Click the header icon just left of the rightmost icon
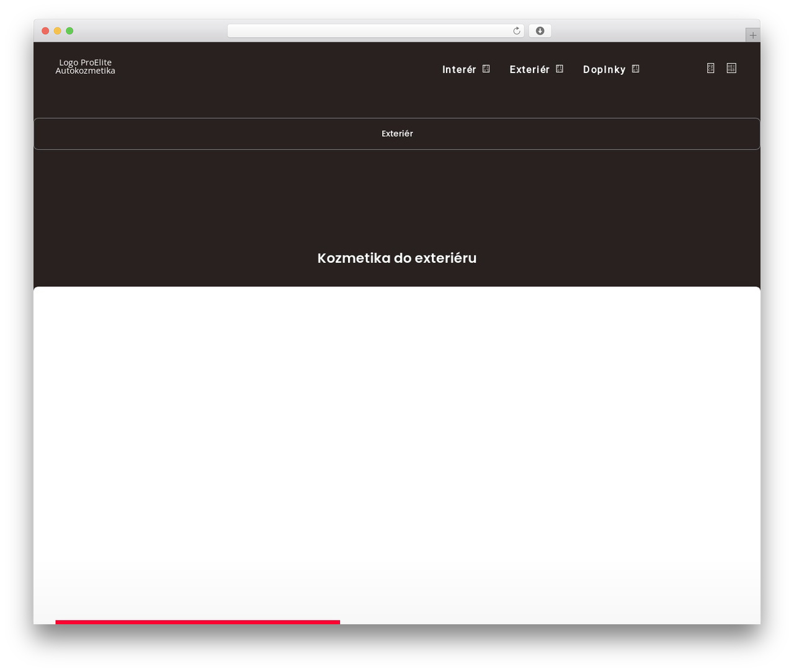Screen dimensions: 794x672 click(711, 68)
